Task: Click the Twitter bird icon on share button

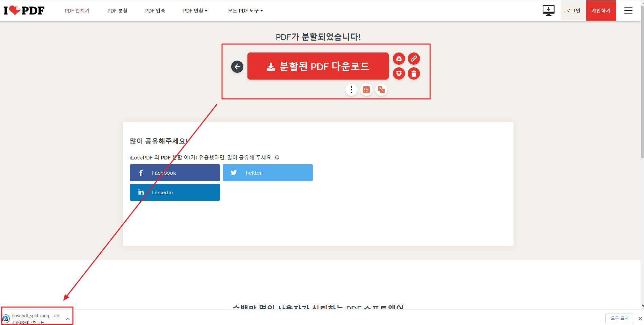Action: coord(234,173)
